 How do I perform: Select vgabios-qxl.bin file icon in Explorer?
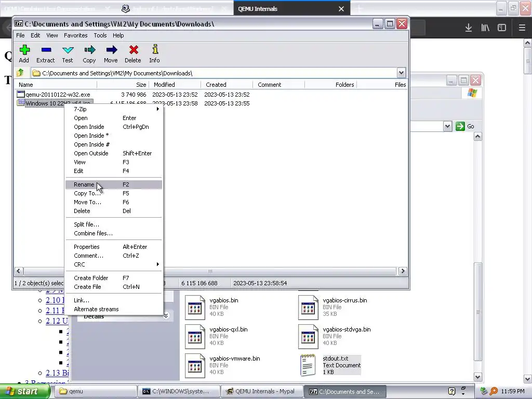point(195,337)
